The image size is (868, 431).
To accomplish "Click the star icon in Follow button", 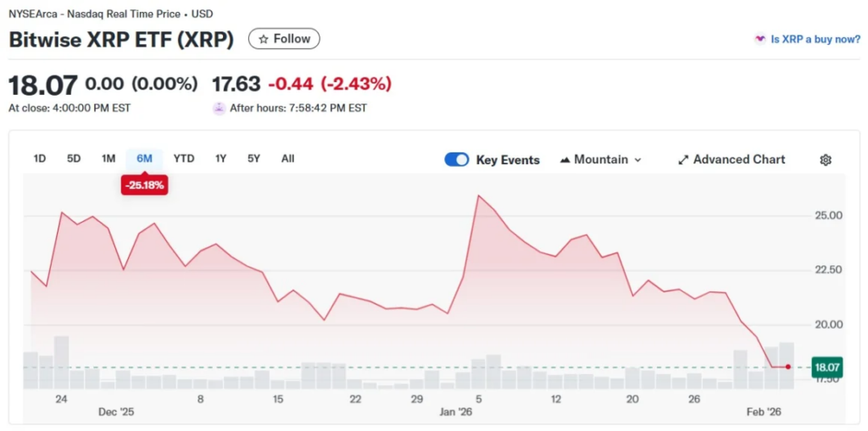I will coord(263,39).
